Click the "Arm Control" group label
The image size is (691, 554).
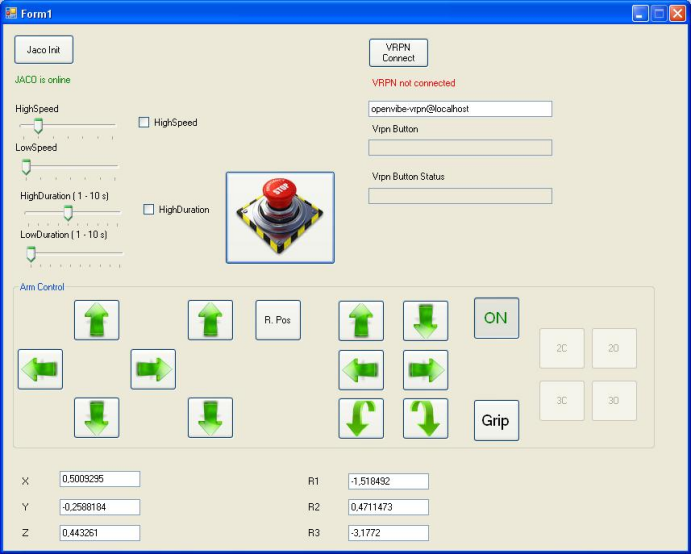click(x=42, y=287)
